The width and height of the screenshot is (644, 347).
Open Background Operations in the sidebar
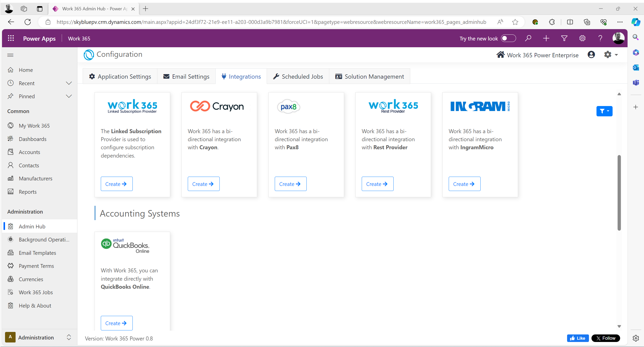tap(44, 239)
